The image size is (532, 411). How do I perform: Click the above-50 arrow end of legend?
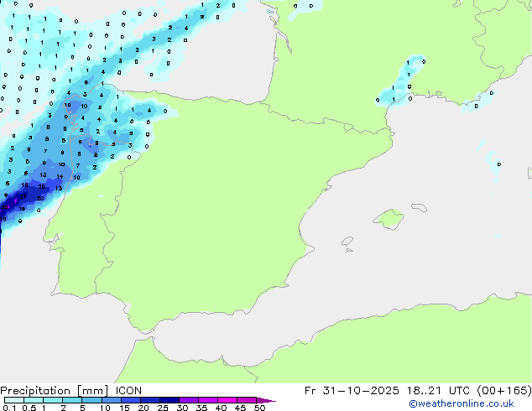coord(266,400)
